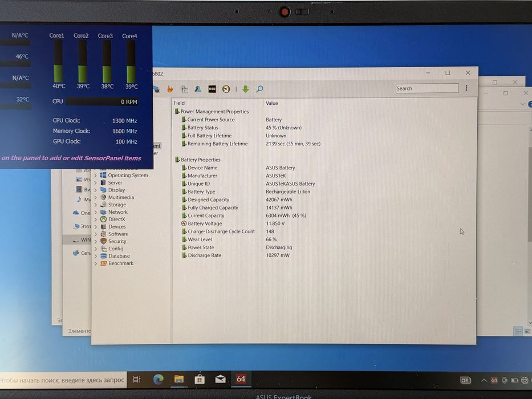Expand the Server tree node
532x399 pixels.
(96, 183)
